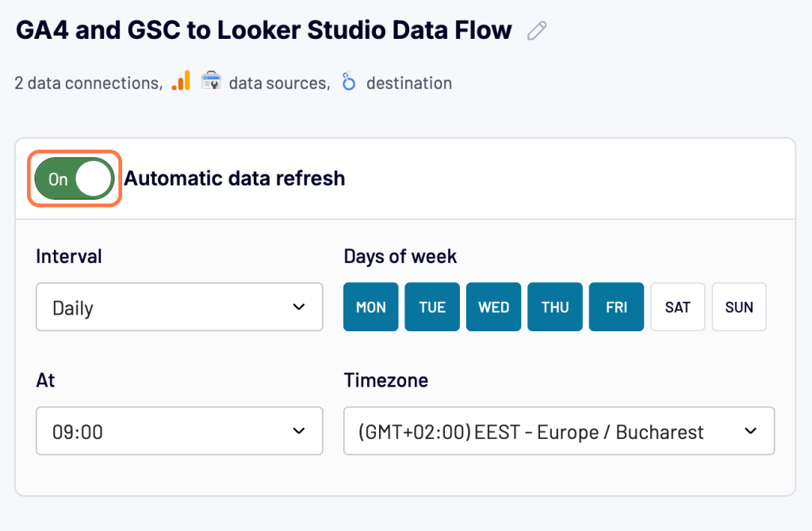Deselect FRI in days of week
The image size is (812, 531).
click(616, 307)
